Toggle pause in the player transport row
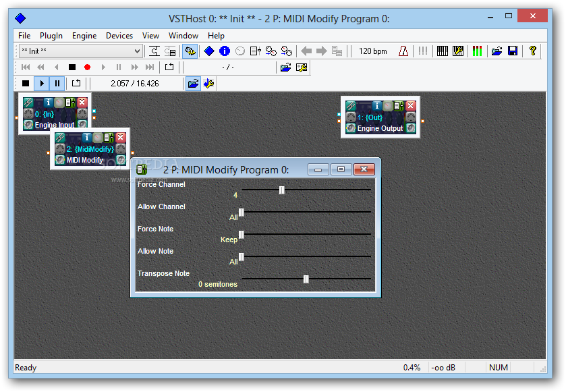 click(x=57, y=84)
